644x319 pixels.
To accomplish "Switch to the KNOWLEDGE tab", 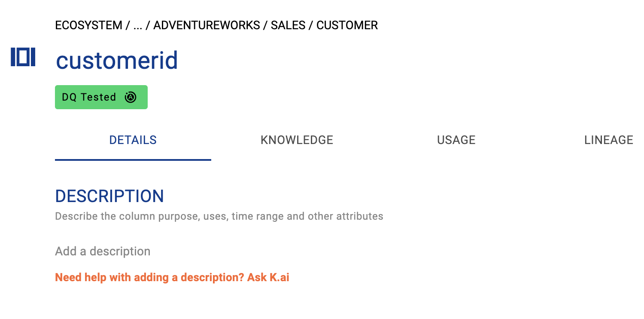I will coord(297,140).
